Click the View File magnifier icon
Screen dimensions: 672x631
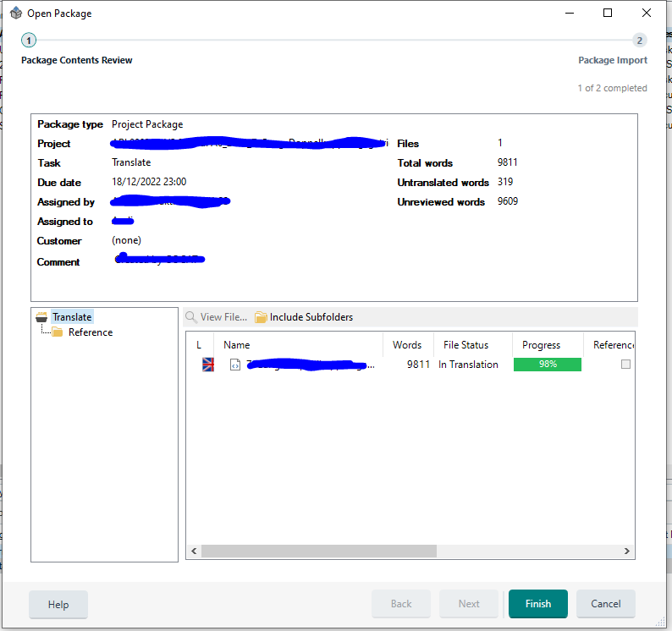(190, 317)
